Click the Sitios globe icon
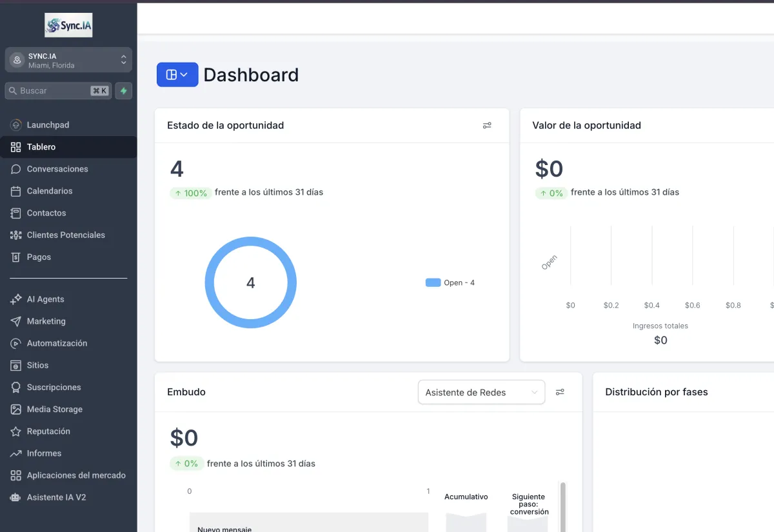This screenshot has height=532, width=774. click(x=16, y=365)
